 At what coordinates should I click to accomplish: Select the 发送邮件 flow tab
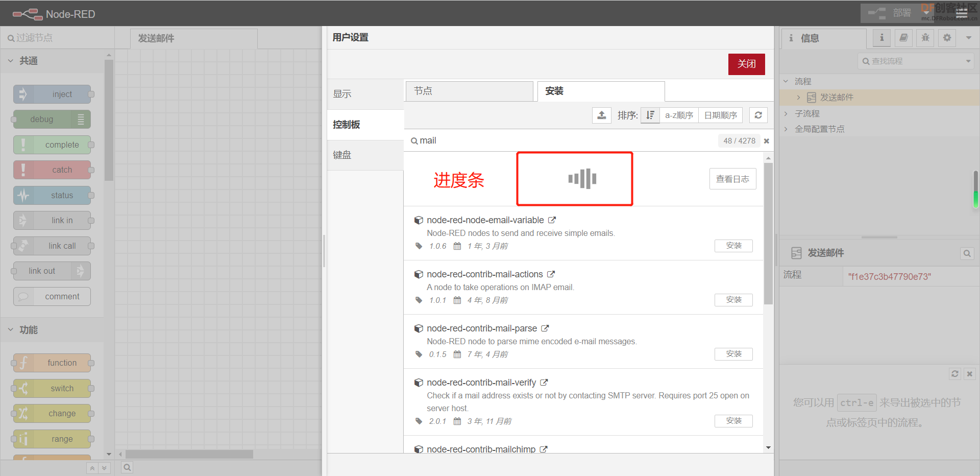point(194,38)
